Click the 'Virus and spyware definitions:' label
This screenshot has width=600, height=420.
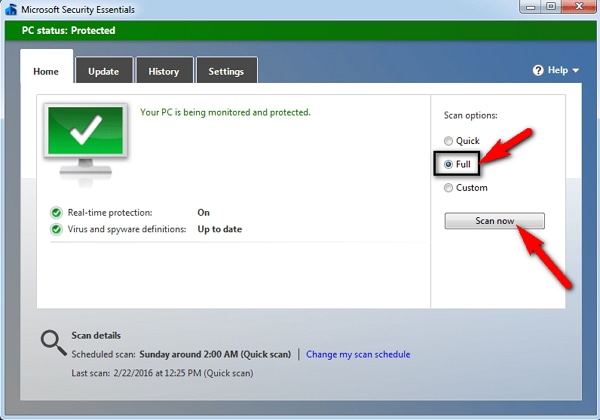pyautogui.click(x=127, y=229)
